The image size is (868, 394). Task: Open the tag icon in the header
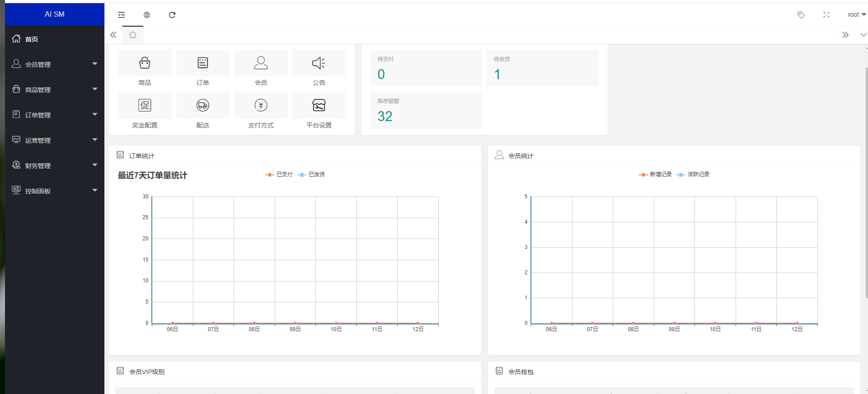801,15
